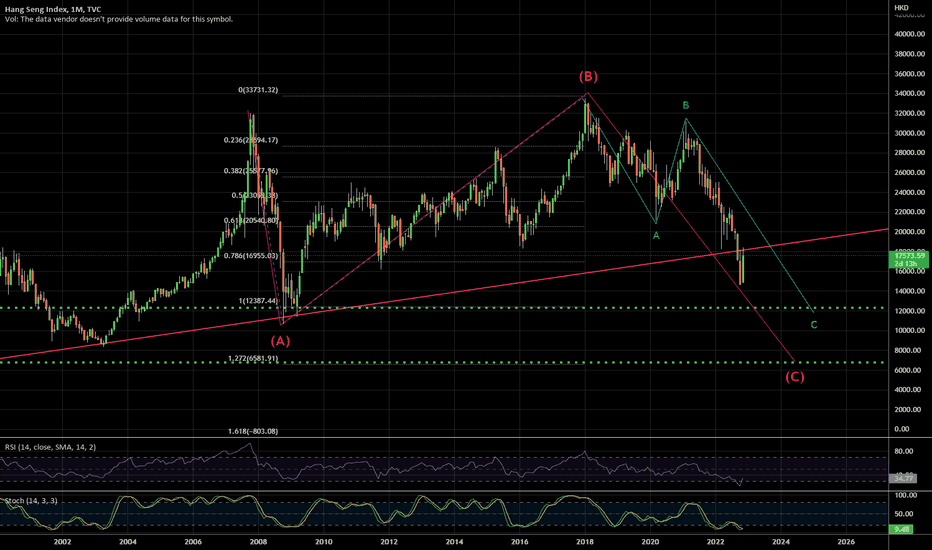This screenshot has width=932, height=550.
Task: Click the 2020 year label on time axis
Action: pos(650,542)
